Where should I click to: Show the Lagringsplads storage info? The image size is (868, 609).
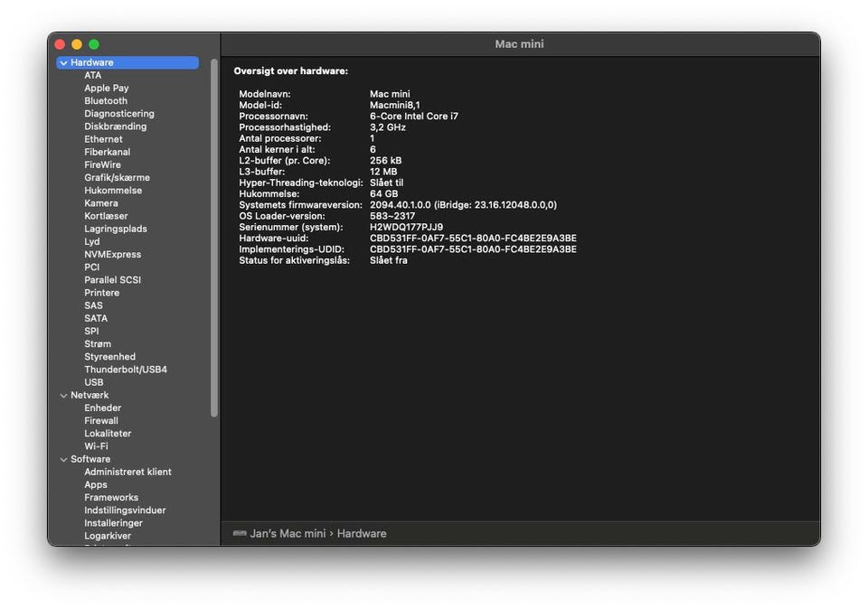coord(115,230)
